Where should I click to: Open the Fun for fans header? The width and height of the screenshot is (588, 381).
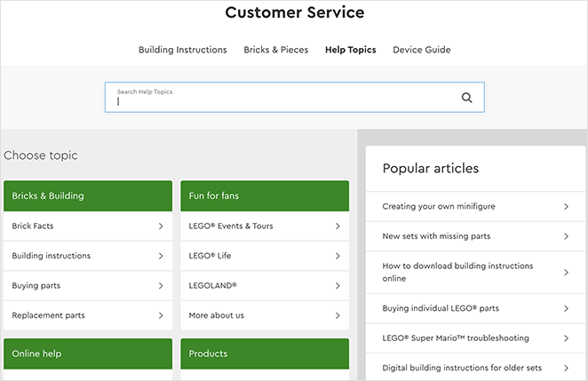pos(265,195)
